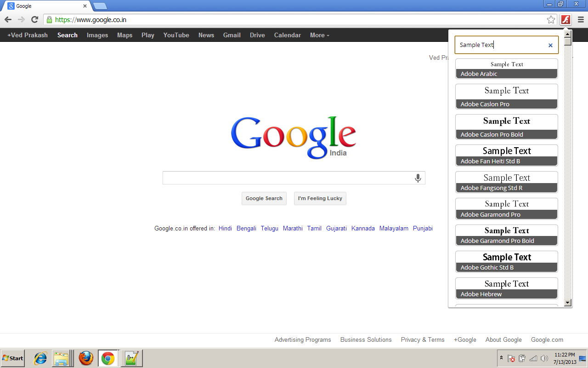Viewport: 588px width, 368px height.
Task: Switch language to Punjabi
Action: pos(423,228)
